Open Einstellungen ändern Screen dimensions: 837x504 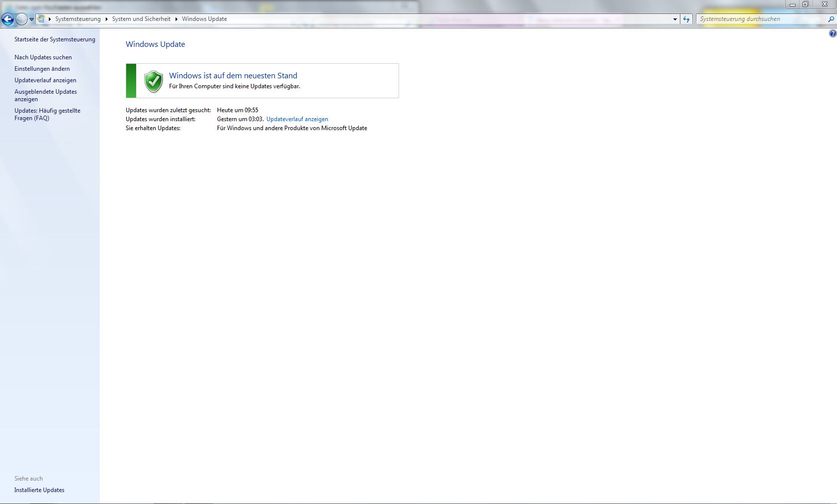pos(42,69)
